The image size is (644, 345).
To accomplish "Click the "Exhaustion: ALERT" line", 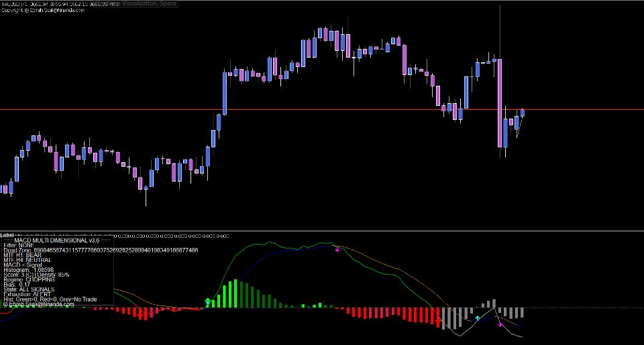I will 28,295.
